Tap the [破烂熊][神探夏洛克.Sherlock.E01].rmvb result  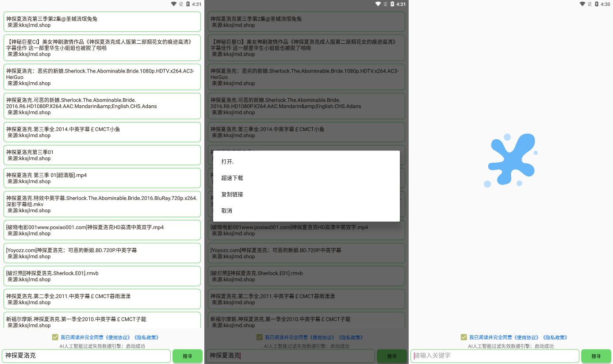pos(102,276)
